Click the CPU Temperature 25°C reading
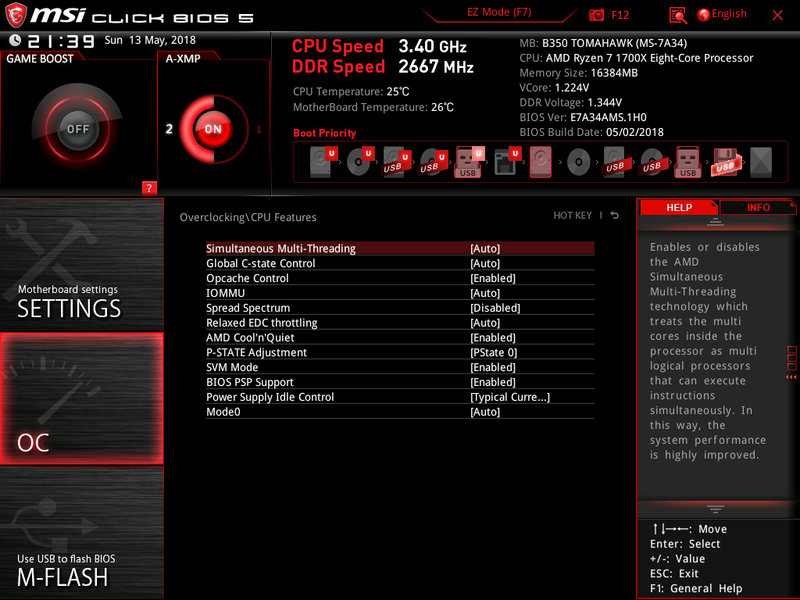The image size is (800, 600). click(x=351, y=92)
